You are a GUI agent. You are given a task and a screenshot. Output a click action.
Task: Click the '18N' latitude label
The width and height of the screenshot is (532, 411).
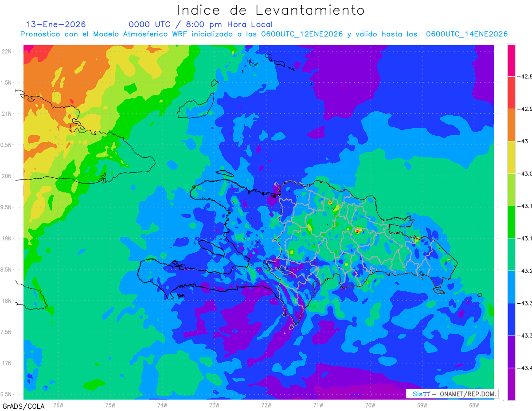[x=7, y=301]
